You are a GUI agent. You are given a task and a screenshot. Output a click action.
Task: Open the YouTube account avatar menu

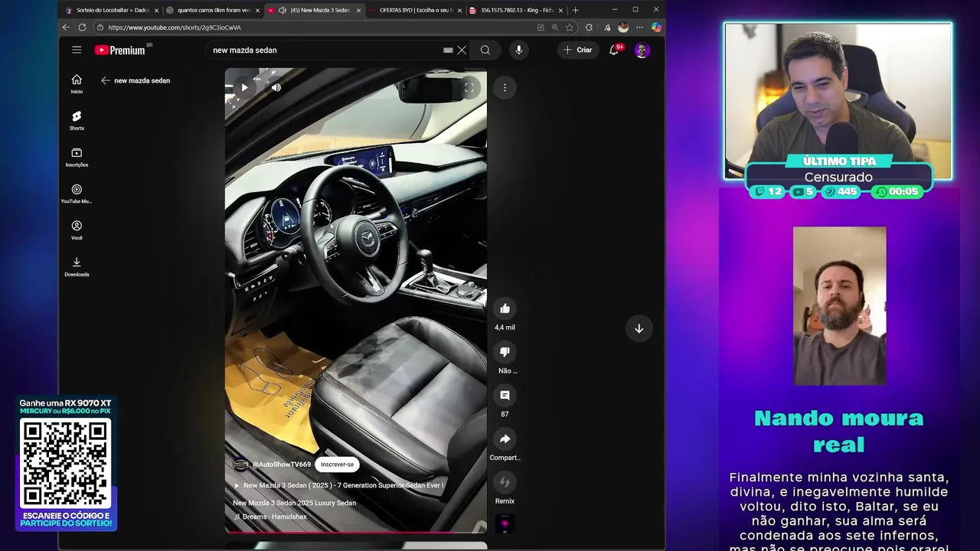point(642,50)
